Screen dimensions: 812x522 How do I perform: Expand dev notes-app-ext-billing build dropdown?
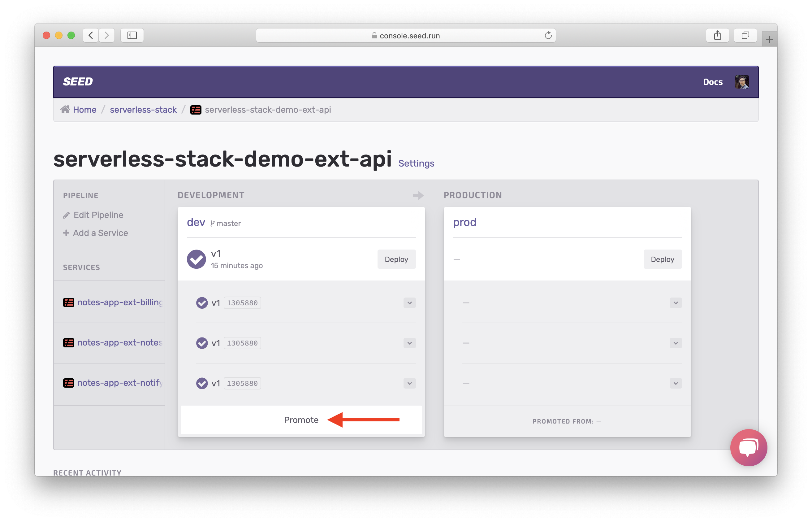[409, 303]
